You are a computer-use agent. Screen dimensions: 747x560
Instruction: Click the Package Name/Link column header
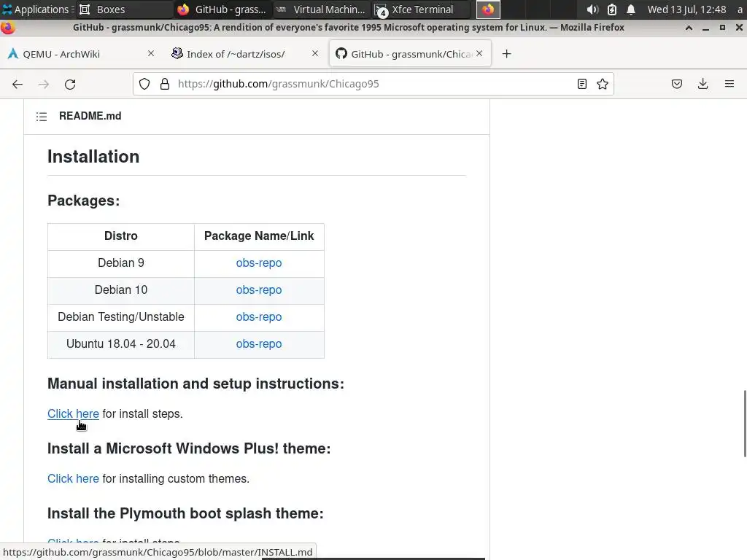point(259,236)
